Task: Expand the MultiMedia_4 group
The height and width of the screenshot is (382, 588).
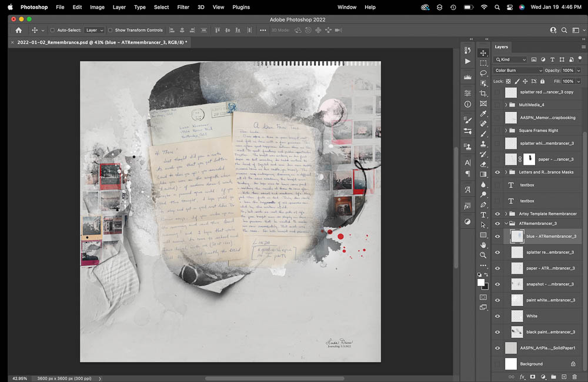Action: pyautogui.click(x=506, y=105)
